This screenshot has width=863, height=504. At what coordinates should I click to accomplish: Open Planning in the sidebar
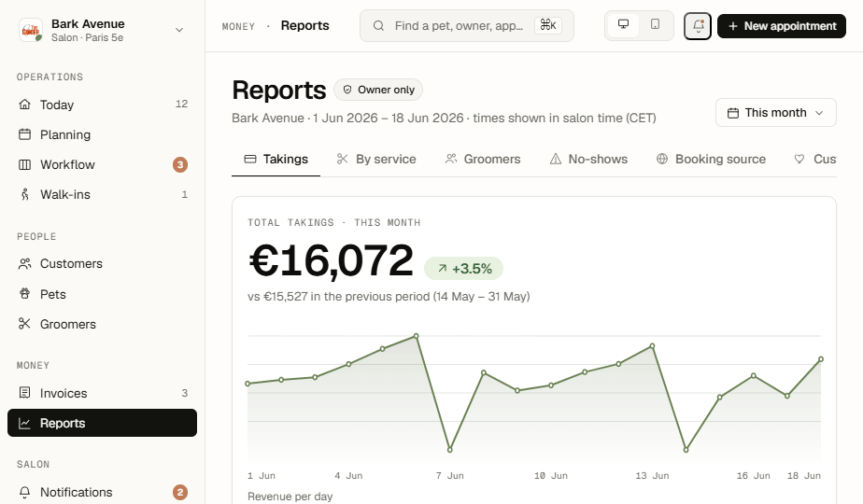click(x=103, y=134)
